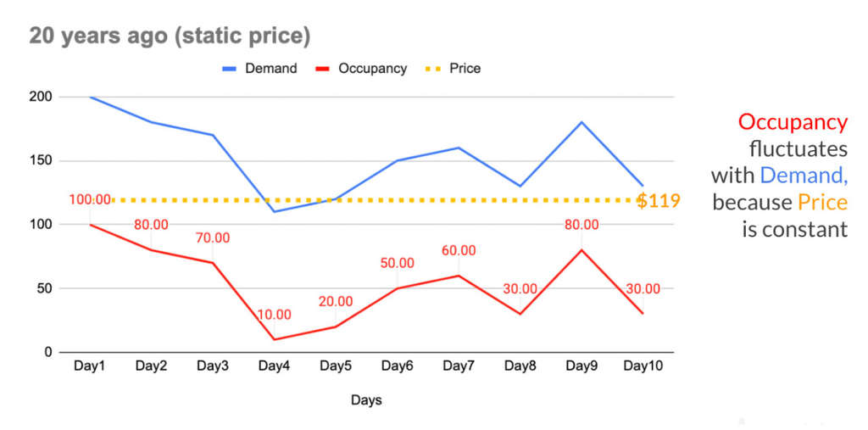Click the orange $119 price label

click(x=658, y=201)
